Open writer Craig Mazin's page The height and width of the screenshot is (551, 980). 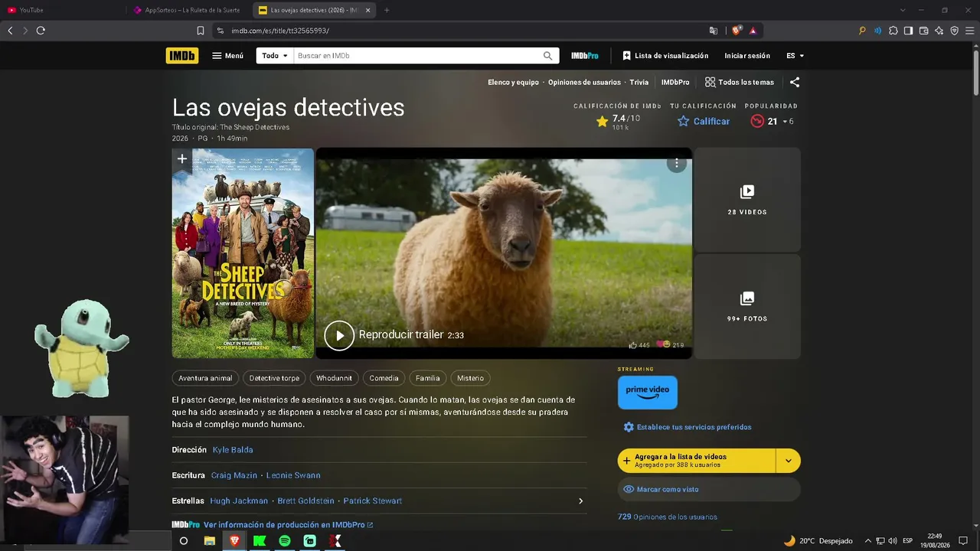[x=234, y=475]
